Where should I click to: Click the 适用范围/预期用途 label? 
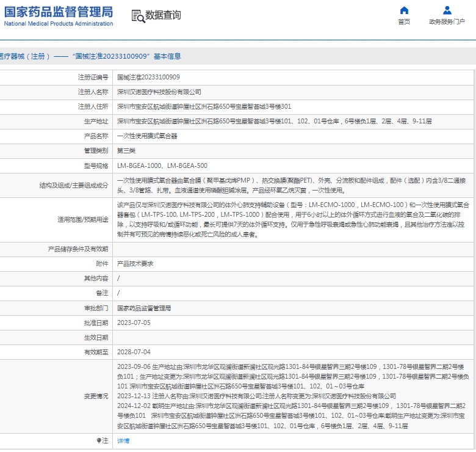[x=83, y=220]
